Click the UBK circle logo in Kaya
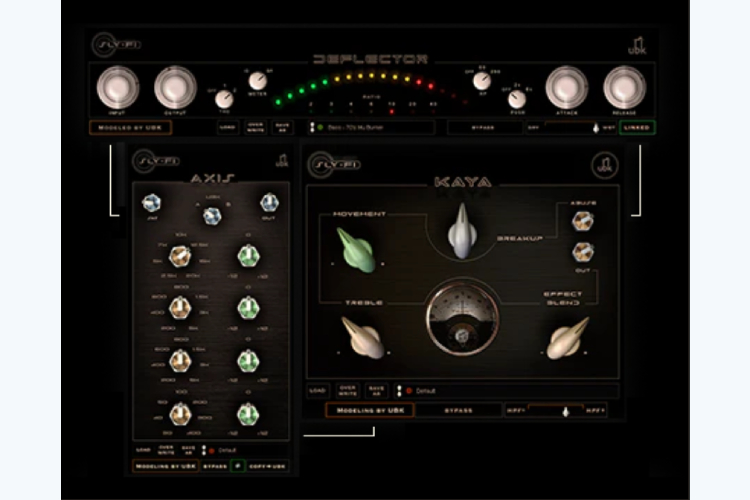Screen dimensions: 750x500 (x=605, y=165)
